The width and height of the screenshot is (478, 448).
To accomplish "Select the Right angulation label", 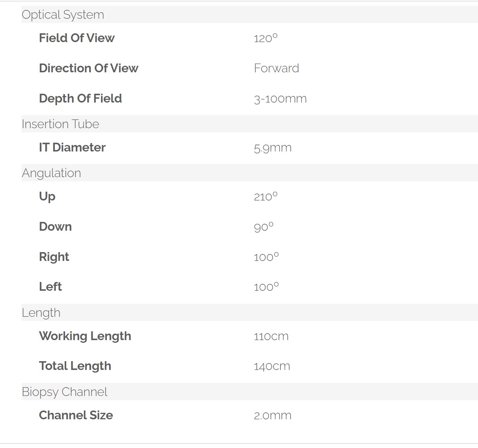I will [x=54, y=257].
